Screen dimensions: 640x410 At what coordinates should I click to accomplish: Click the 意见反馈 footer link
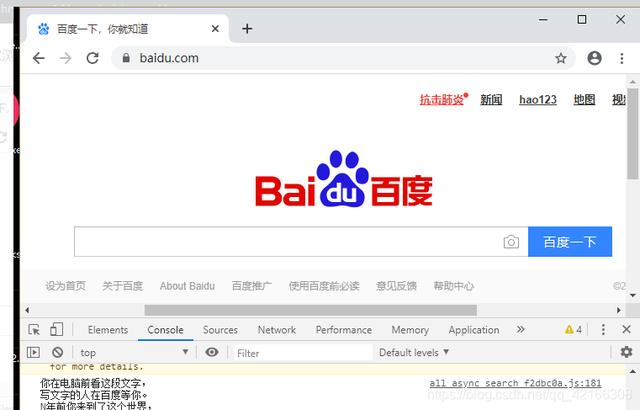coord(396,286)
